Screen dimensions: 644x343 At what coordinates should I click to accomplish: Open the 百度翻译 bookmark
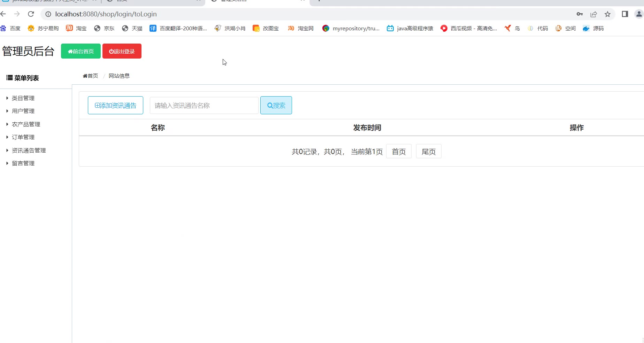(x=178, y=28)
